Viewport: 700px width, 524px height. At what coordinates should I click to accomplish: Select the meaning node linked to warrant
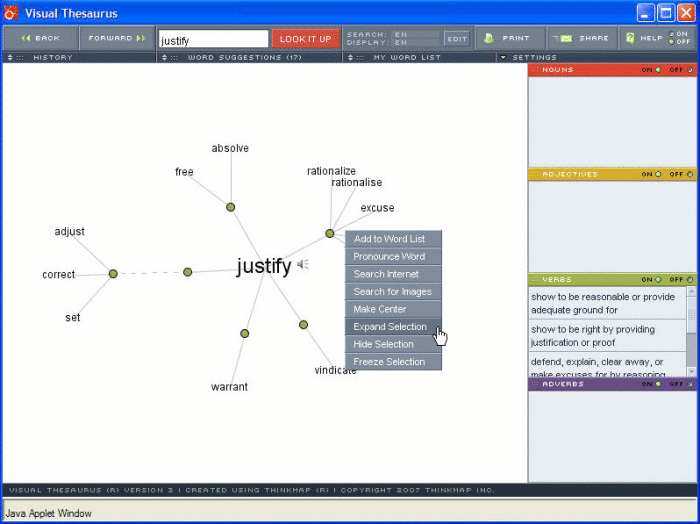[x=245, y=333]
